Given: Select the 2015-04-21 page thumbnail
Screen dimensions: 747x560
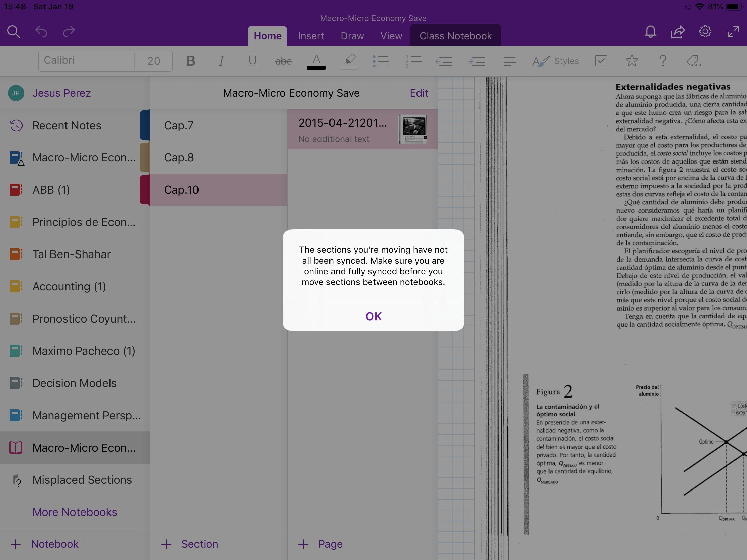Looking at the screenshot, I should tap(412, 129).
